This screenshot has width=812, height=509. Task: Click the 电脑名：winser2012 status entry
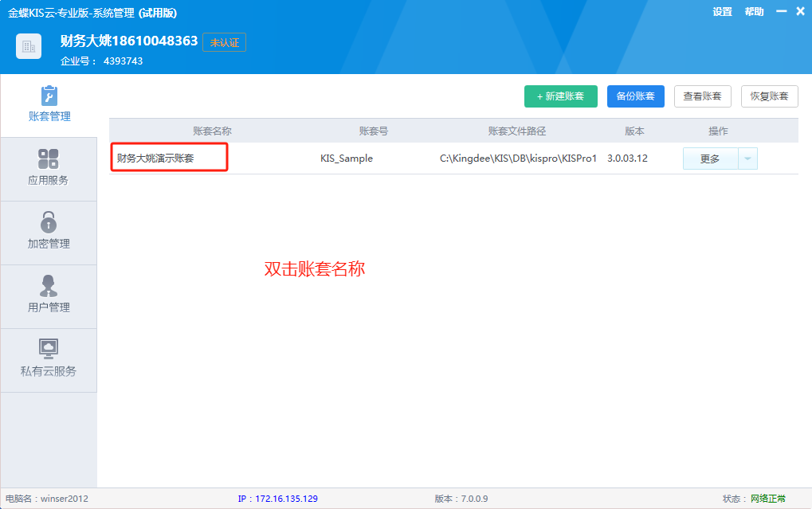(47, 499)
